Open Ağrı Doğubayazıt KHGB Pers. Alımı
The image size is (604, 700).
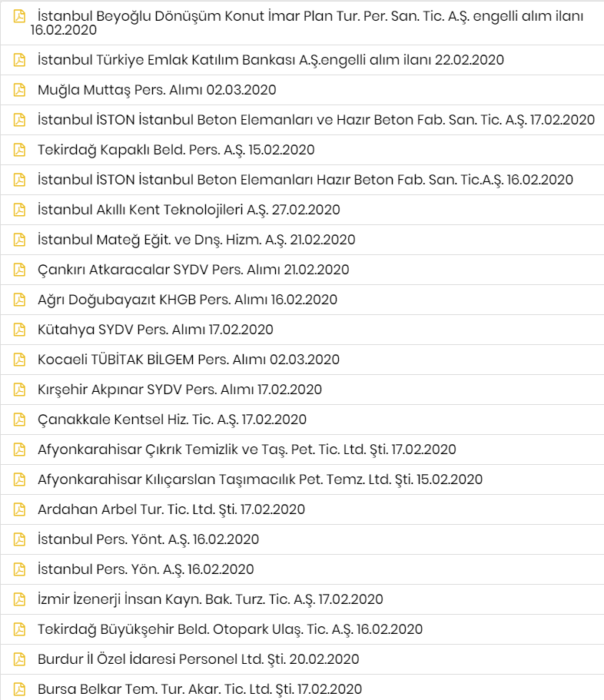point(188,300)
